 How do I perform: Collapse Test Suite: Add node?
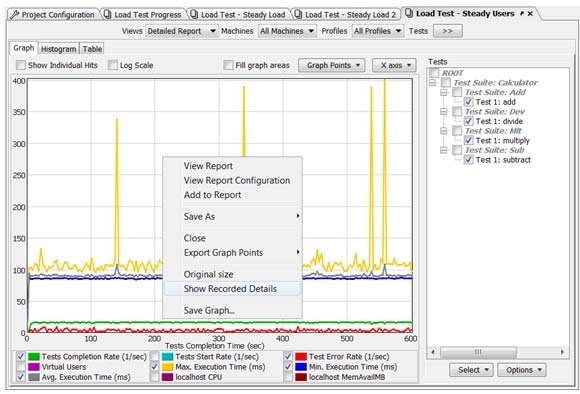pos(444,92)
